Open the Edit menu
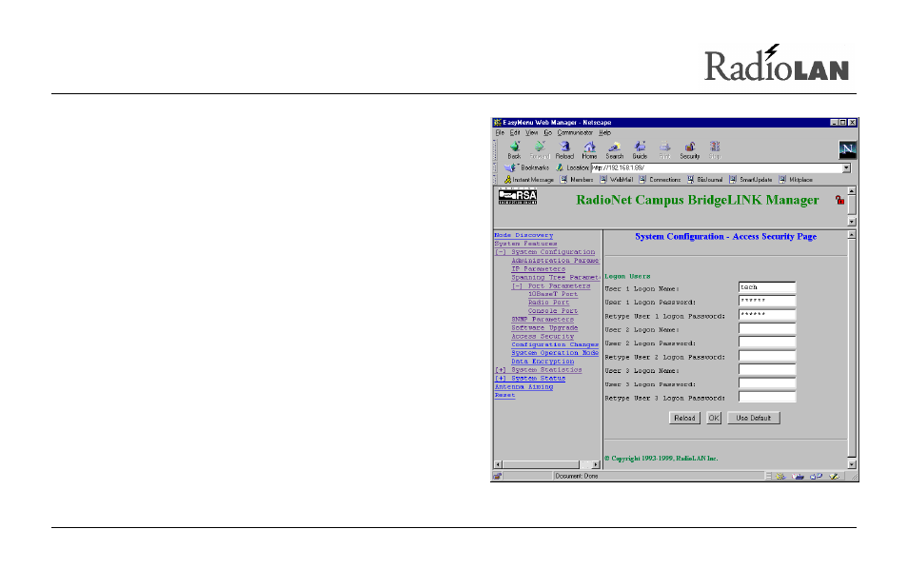This screenshot has width=908, height=588. 515,132
